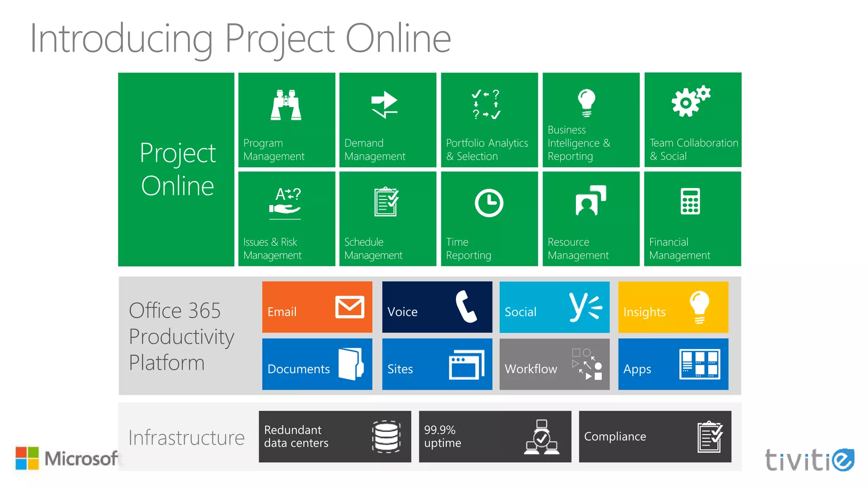Click the phone handset icon in Voice tile
The image size is (868, 488).
[466, 306]
